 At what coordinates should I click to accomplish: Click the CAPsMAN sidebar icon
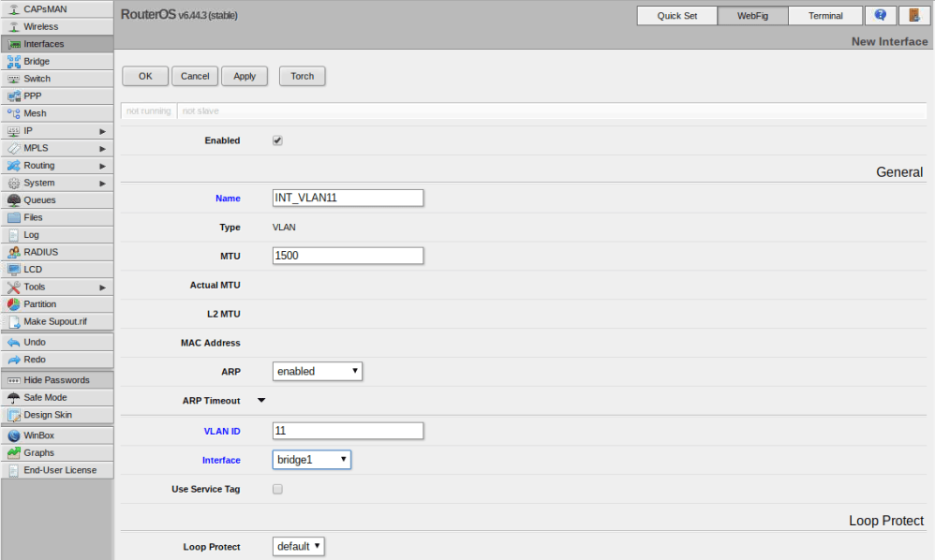(14, 9)
